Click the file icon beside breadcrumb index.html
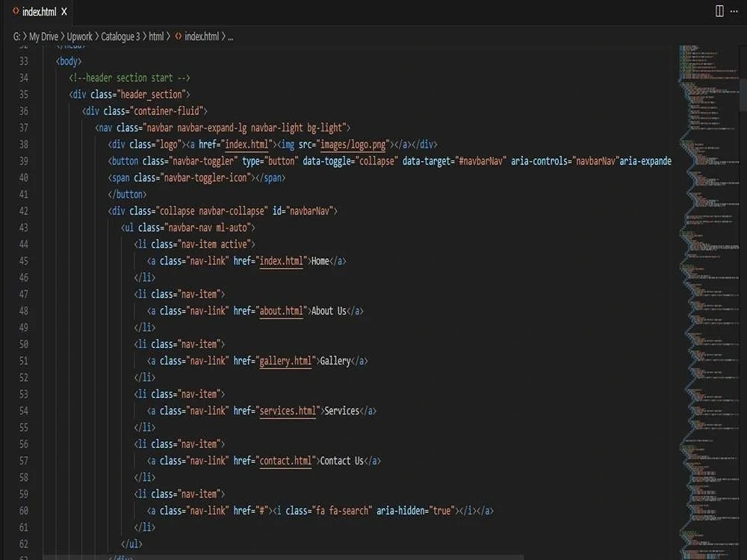This screenshot has width=747, height=560. [x=179, y=36]
